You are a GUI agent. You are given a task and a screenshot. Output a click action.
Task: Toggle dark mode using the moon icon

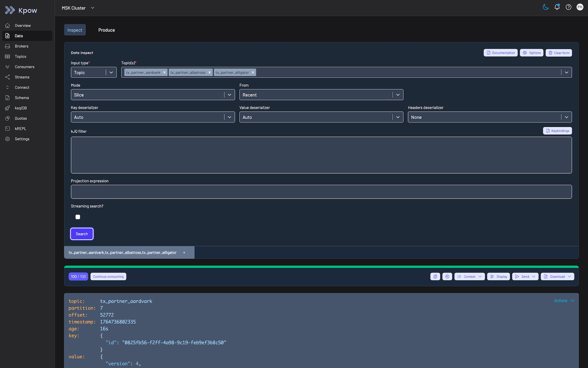point(546,7)
